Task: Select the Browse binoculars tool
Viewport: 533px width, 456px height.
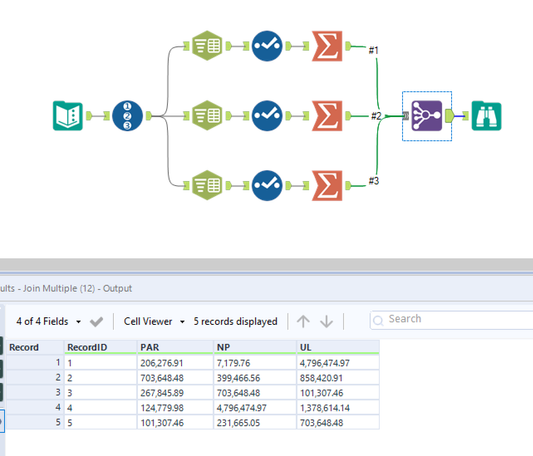Action: coord(486,116)
